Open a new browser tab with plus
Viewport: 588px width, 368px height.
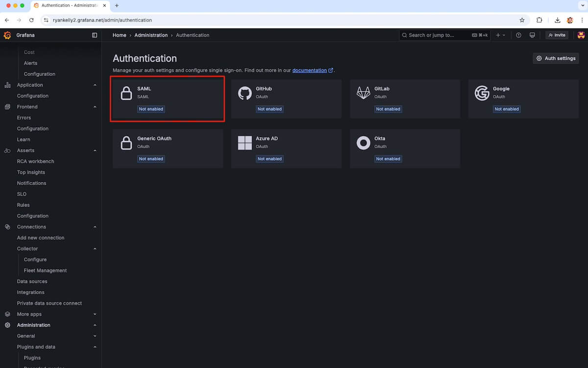[x=117, y=5]
